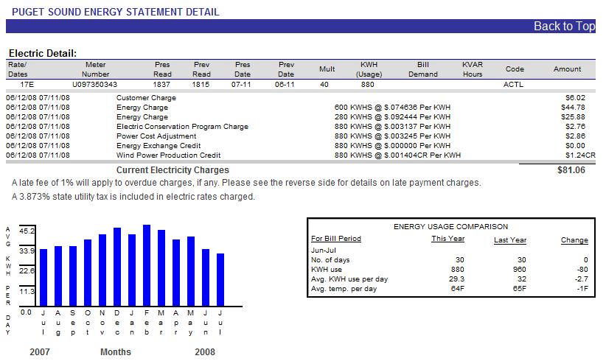Click the Amount column header
This screenshot has height=364, width=606.
567,69
